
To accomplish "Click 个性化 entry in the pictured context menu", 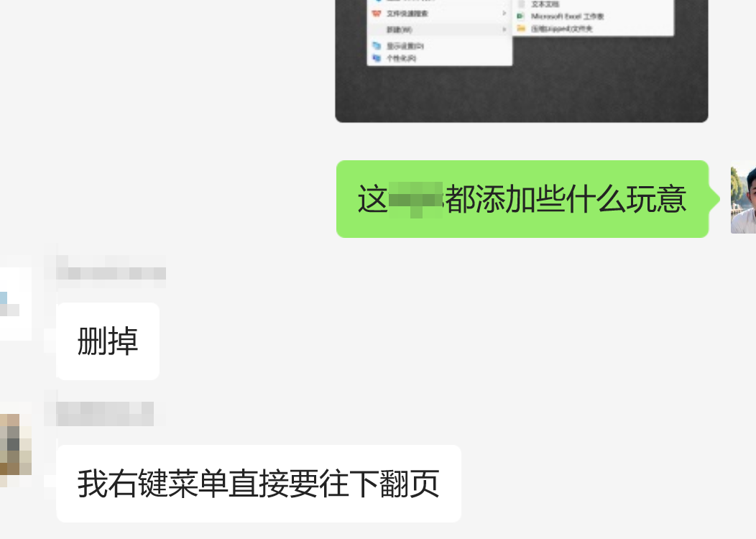I will pos(401,58).
